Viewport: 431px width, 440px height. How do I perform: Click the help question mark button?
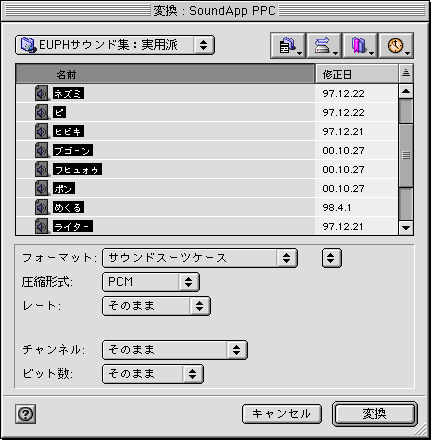pos(26,414)
